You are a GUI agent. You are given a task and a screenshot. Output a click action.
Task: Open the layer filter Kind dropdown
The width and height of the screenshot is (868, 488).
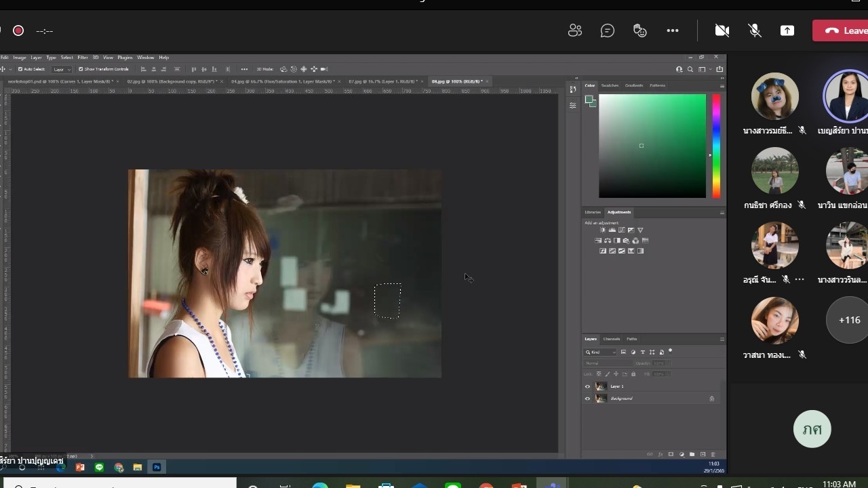(x=601, y=352)
